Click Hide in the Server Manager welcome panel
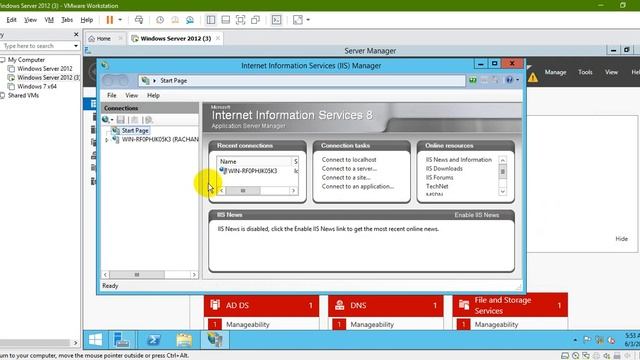This screenshot has width=640, height=360. click(x=622, y=239)
